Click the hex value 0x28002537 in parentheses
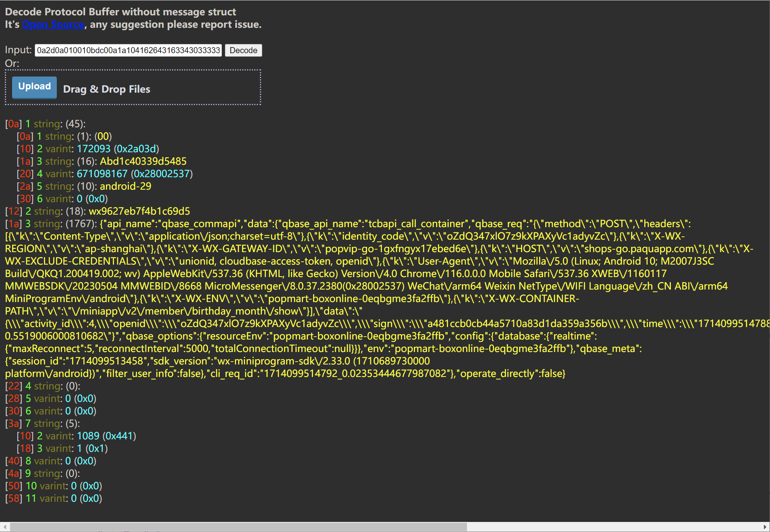The image size is (770, 532). pos(162,174)
